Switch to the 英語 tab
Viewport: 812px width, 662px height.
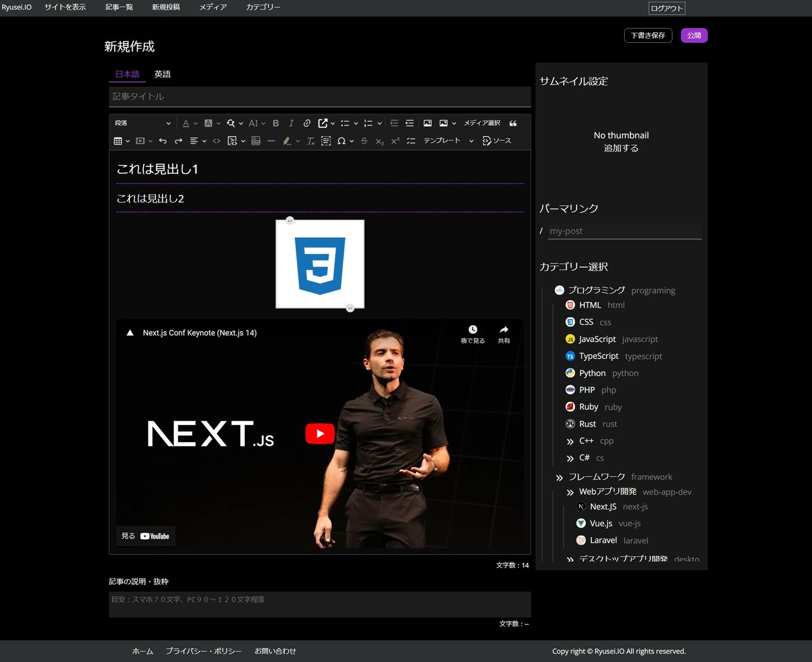click(x=162, y=74)
